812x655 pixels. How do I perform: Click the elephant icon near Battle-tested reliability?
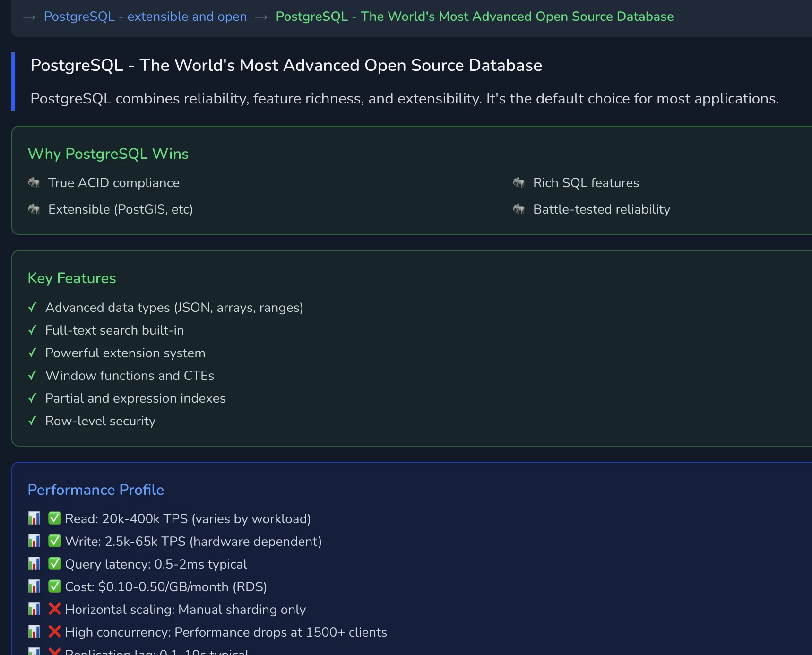point(519,209)
